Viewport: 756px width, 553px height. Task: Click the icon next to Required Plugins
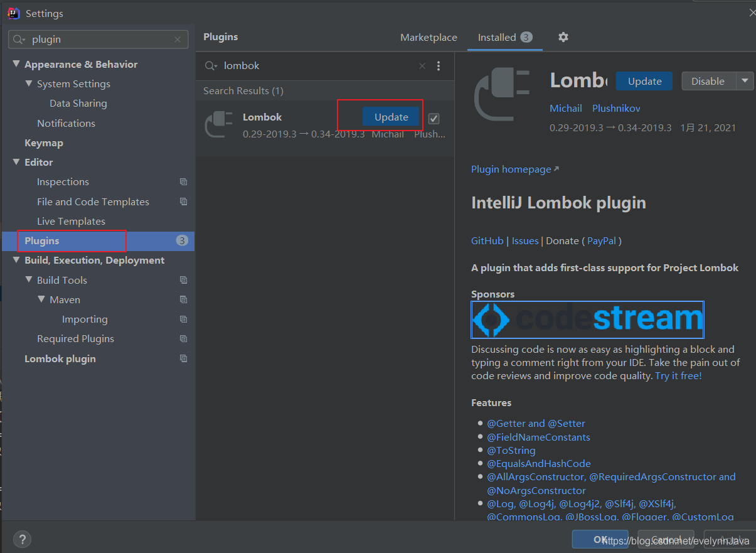pyautogui.click(x=183, y=338)
